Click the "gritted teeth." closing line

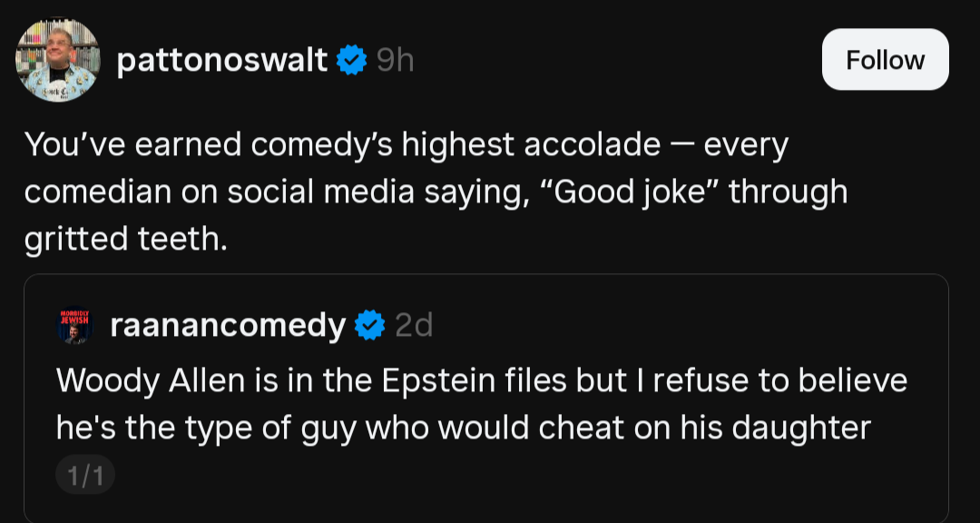coord(124,239)
